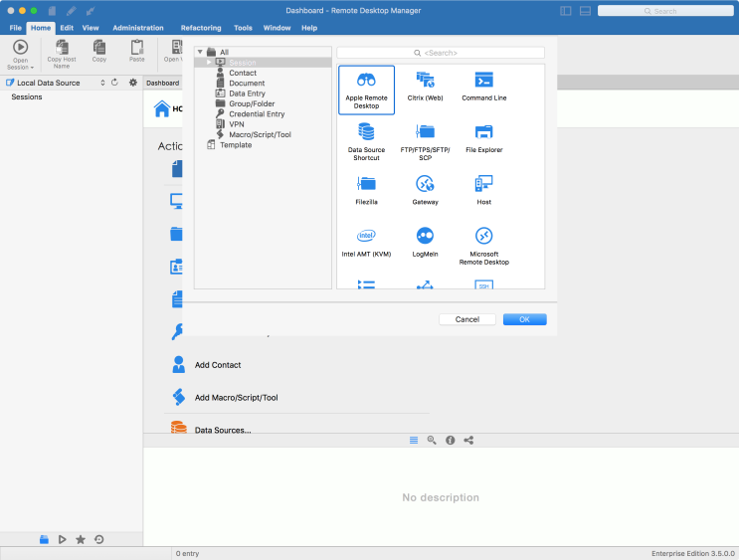Open the Tools tab
The height and width of the screenshot is (560, 739).
point(243,28)
